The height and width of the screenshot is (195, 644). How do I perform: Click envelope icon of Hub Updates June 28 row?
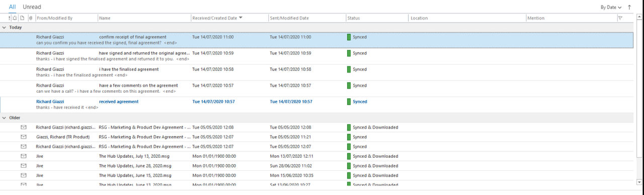tap(23, 166)
